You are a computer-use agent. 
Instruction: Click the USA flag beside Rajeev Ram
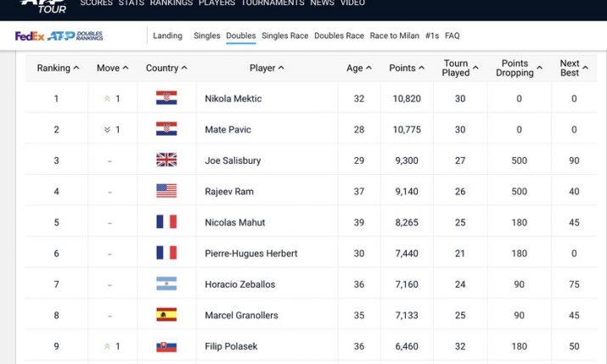[166, 191]
